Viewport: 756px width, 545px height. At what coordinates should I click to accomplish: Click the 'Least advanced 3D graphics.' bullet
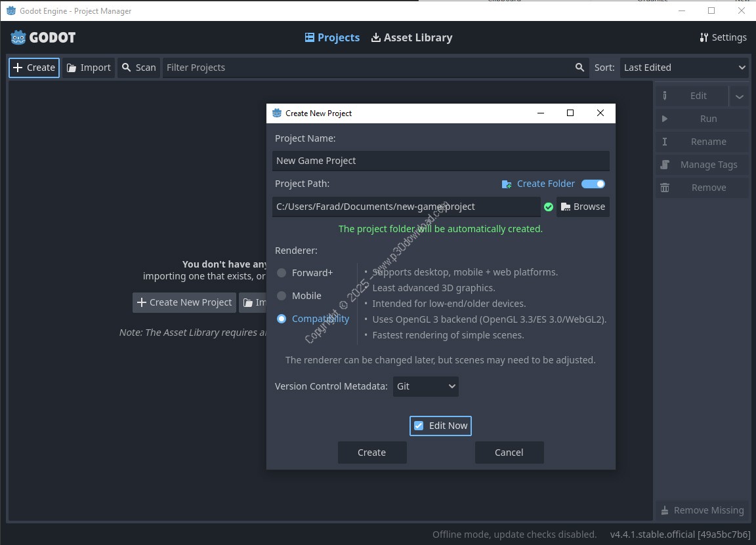(434, 288)
